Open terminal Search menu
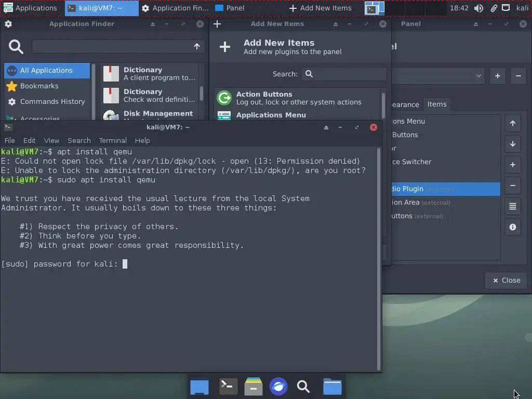The height and width of the screenshot is (399, 532). tap(79, 140)
